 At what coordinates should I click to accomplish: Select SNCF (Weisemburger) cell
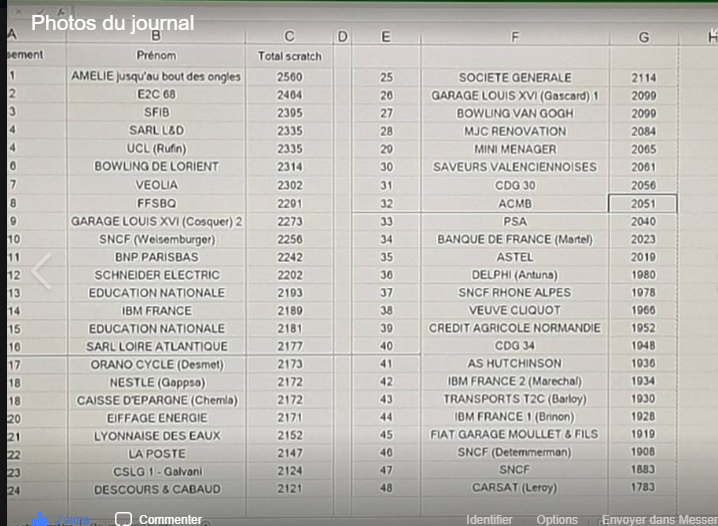click(x=156, y=239)
